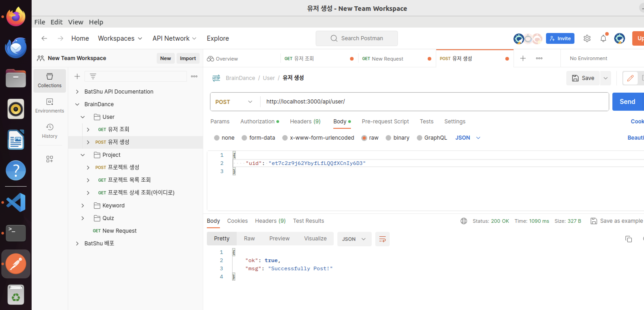Open Files manager in the dock
Screen dimensions: 644x310
point(16,78)
